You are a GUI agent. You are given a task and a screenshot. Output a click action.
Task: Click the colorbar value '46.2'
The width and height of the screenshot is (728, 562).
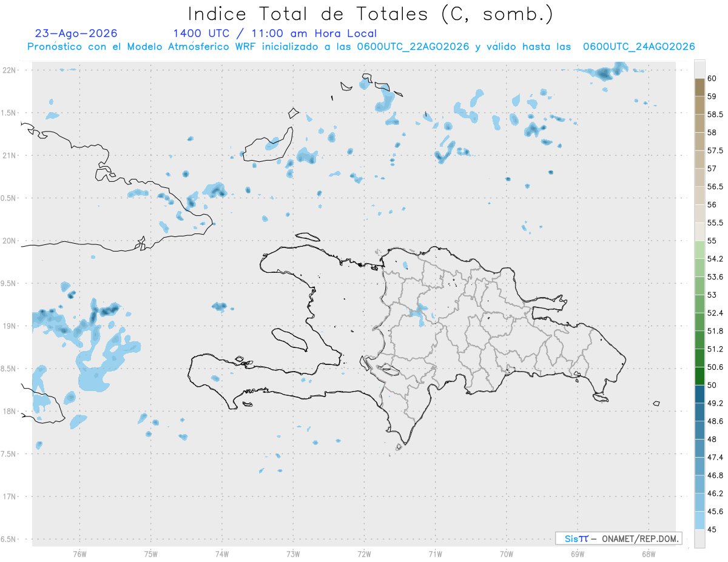[x=715, y=493]
